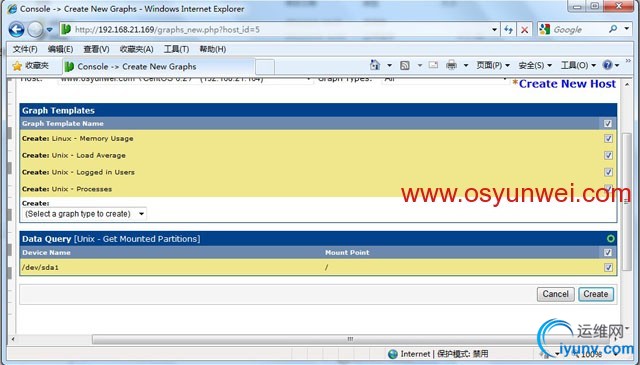This screenshot has width=640, height=365.
Task: Open the 工具(O) toolbar menu
Action: click(x=578, y=65)
